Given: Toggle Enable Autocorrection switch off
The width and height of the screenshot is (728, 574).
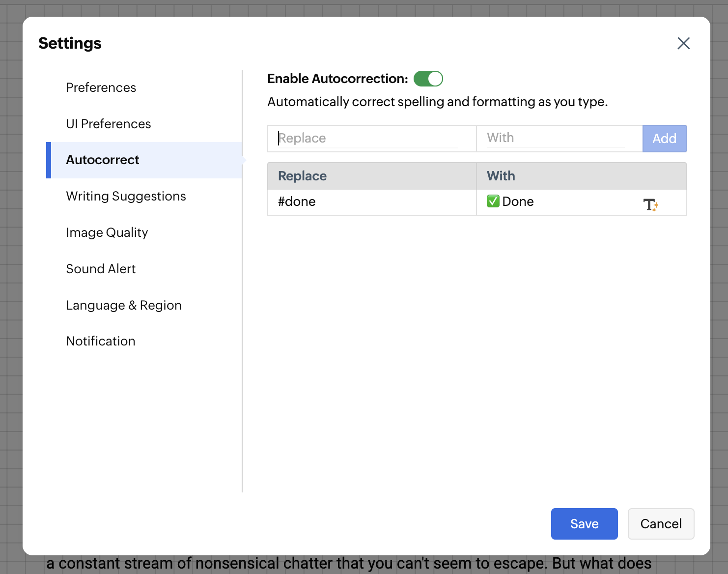Looking at the screenshot, I should click(428, 79).
